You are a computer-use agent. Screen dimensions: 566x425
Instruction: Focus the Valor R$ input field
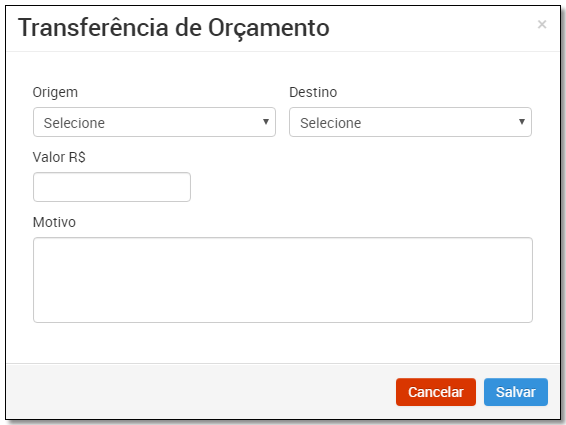pos(112,187)
